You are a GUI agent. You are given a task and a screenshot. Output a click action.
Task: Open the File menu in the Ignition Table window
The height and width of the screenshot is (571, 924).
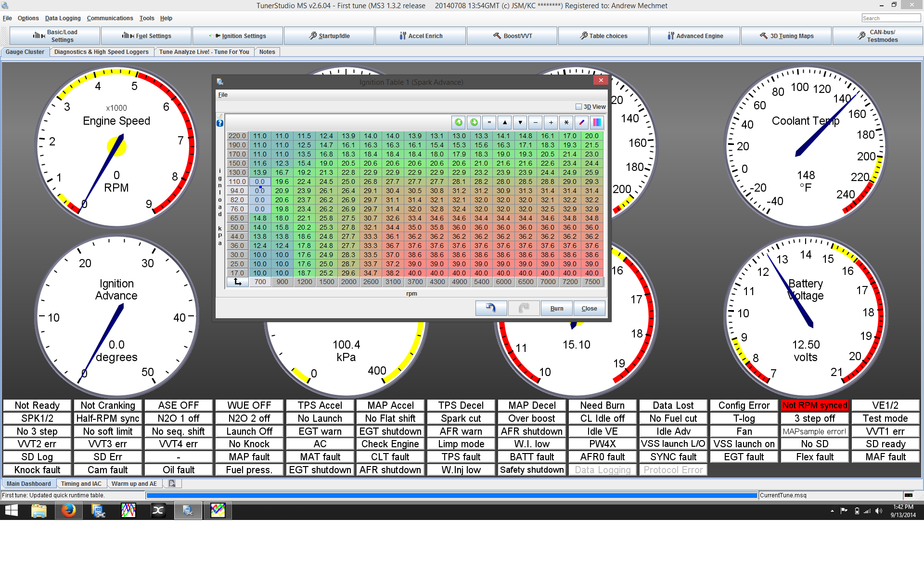tap(223, 94)
